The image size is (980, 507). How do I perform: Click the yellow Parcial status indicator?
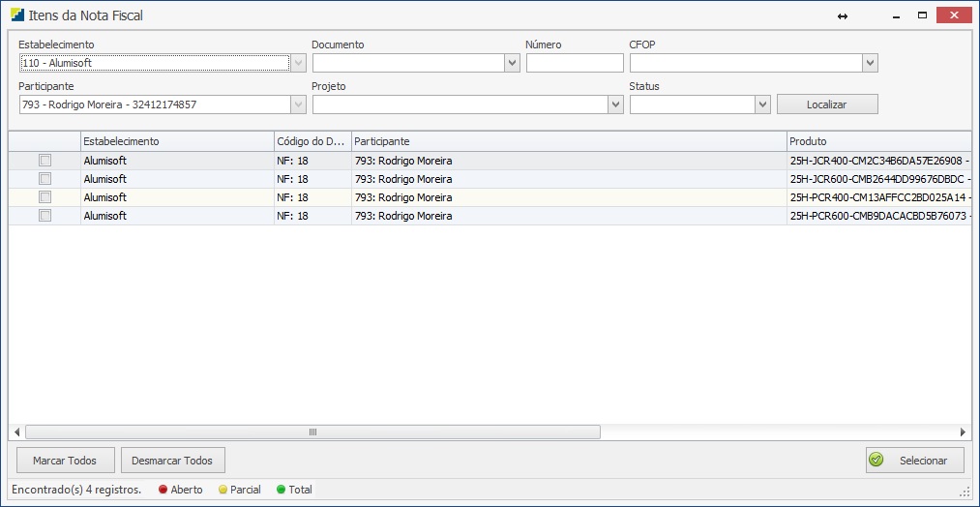[x=223, y=490]
